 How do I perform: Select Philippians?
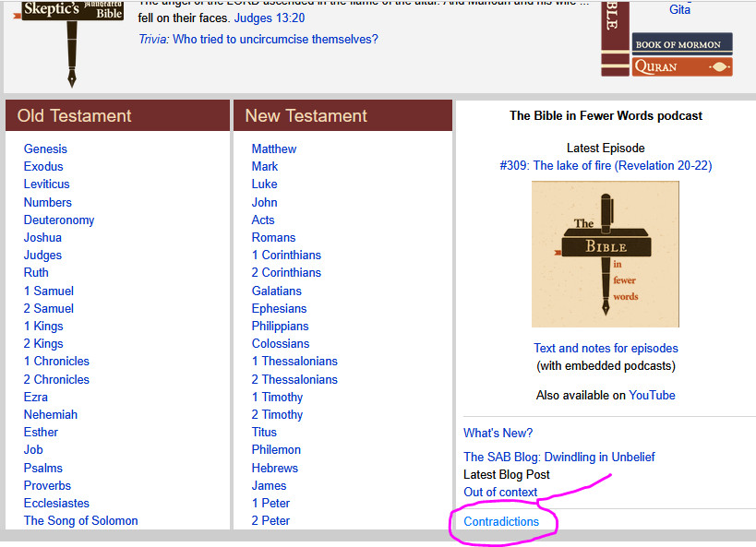[280, 327]
